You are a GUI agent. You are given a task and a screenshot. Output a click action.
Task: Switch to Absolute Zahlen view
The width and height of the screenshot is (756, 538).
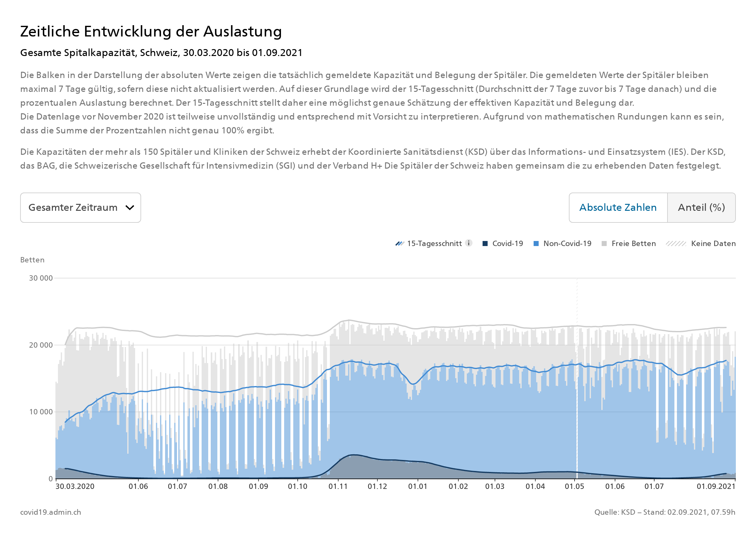[x=618, y=208]
